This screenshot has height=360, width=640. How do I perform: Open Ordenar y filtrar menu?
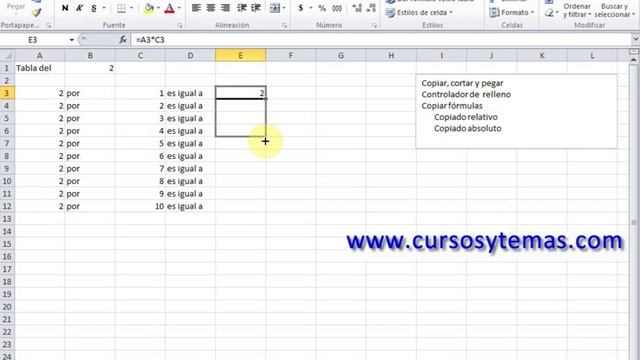[577, 11]
